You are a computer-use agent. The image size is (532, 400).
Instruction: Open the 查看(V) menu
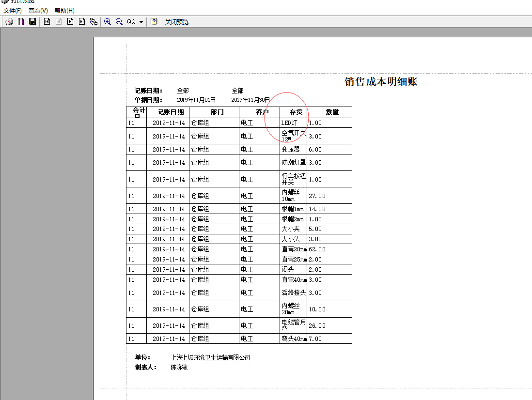pyautogui.click(x=38, y=11)
